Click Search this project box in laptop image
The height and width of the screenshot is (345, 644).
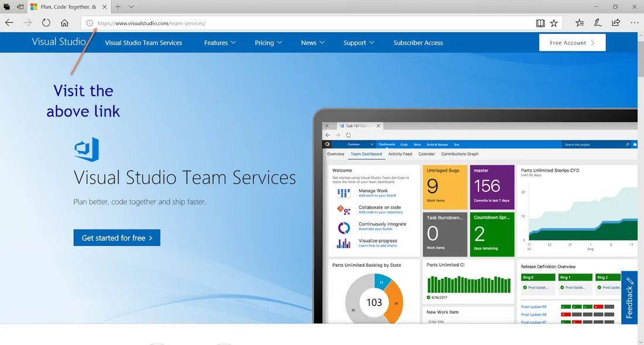pyautogui.click(x=597, y=145)
